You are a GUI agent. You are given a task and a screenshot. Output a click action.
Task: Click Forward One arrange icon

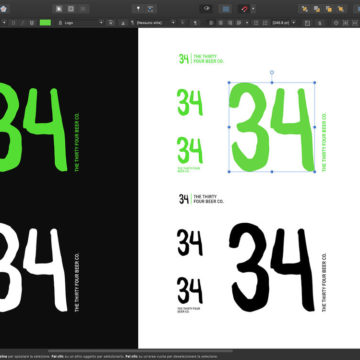pos(329,9)
